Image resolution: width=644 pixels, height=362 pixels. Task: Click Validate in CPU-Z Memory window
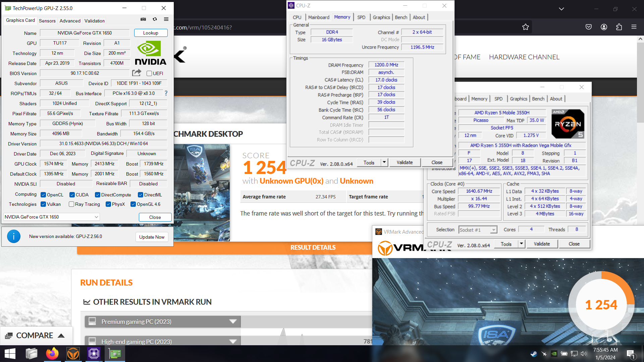coord(405,163)
